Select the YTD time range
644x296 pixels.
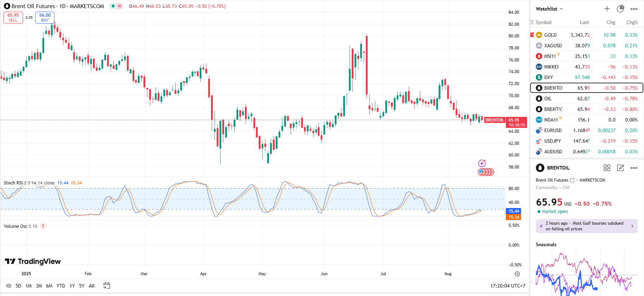[x=61, y=286]
